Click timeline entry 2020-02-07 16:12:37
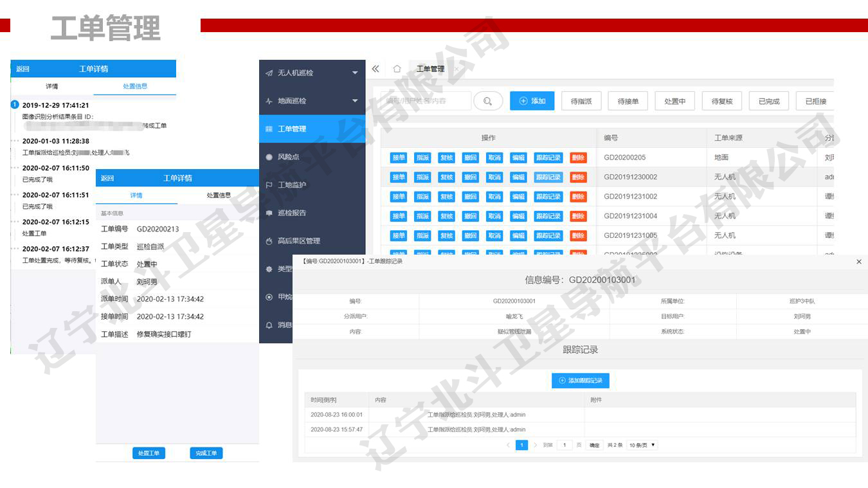The width and height of the screenshot is (868, 488). 55,249
